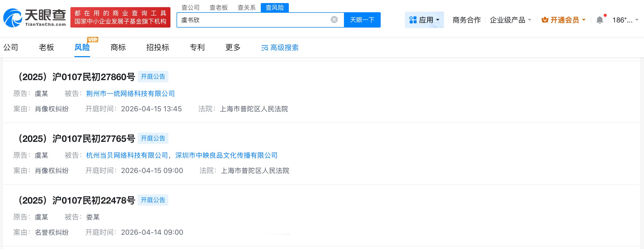Expand the 企业级产品 dropdown
Viewport: 644px width, 249px height.
[x=510, y=20]
